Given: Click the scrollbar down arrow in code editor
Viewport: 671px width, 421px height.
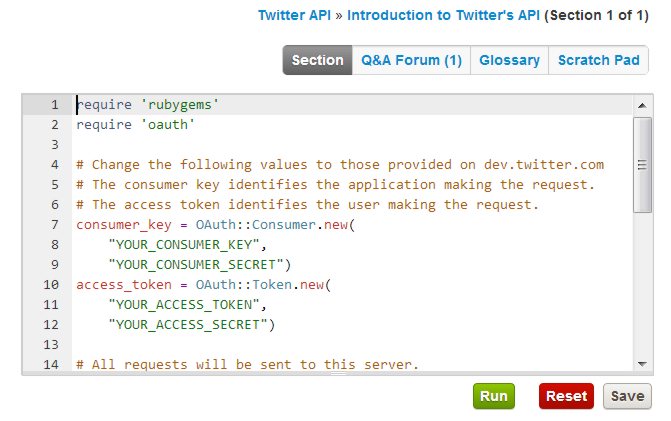Looking at the screenshot, I should coord(642,364).
